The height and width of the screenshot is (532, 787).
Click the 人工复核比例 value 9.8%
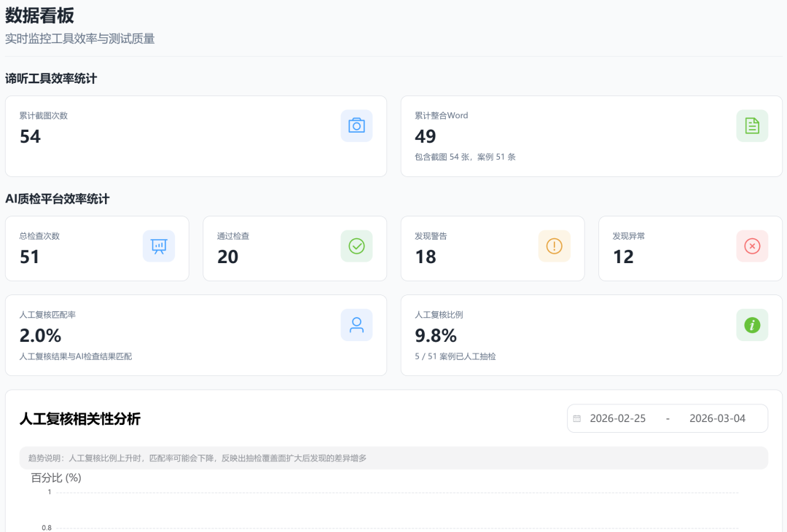[x=436, y=335]
